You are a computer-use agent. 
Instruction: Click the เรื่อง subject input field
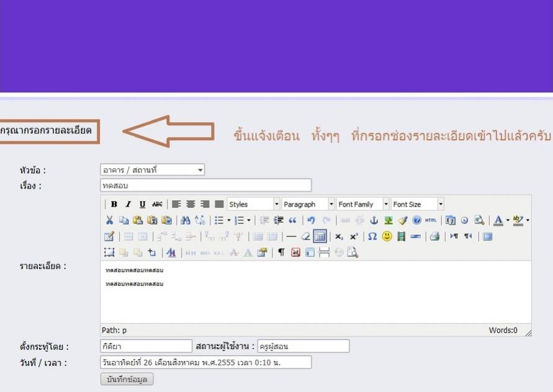[x=206, y=185]
